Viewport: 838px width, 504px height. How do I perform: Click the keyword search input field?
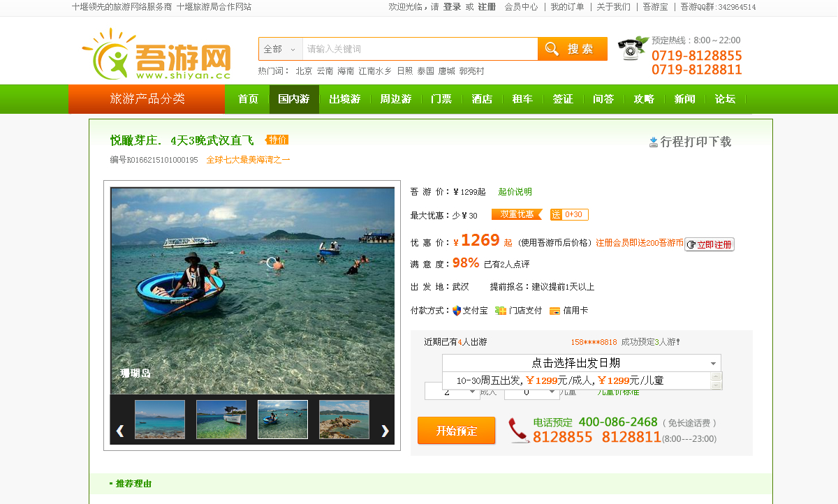(420, 49)
